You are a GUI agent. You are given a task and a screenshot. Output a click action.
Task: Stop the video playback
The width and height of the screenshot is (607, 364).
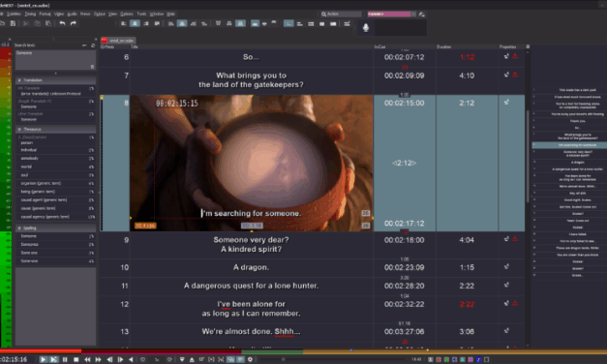pyautogui.click(x=76, y=360)
